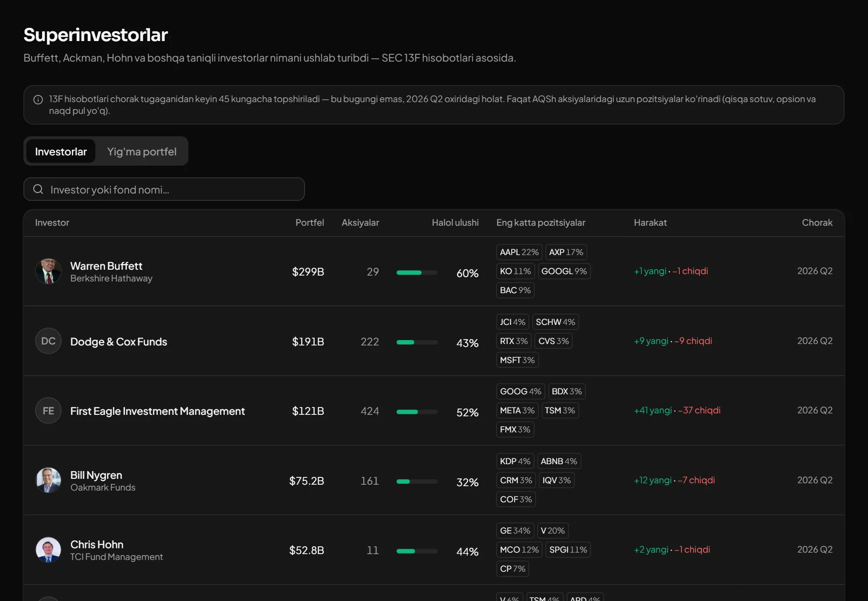Click the KDP 4% position chip
The height and width of the screenshot is (601, 868).
pos(515,461)
